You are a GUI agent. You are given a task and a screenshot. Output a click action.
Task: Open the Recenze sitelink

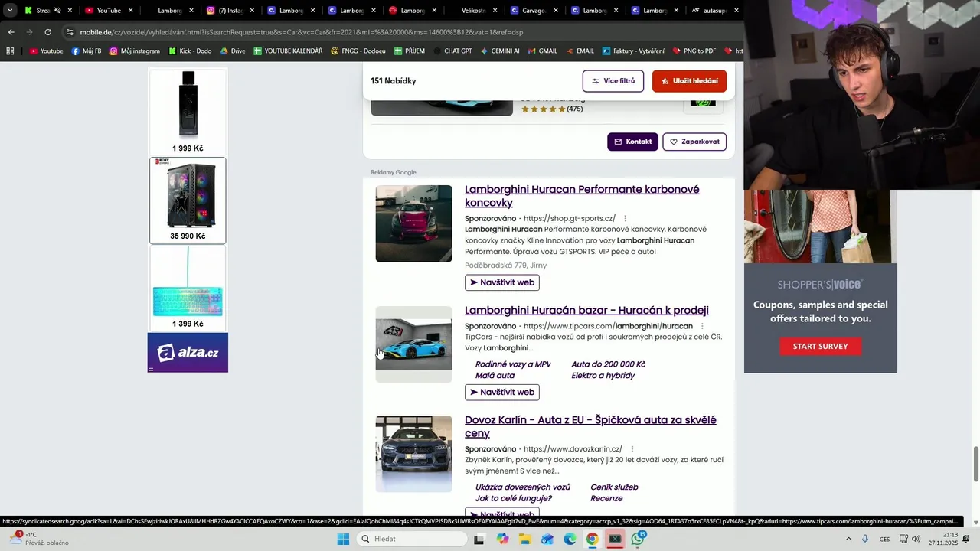click(x=606, y=499)
